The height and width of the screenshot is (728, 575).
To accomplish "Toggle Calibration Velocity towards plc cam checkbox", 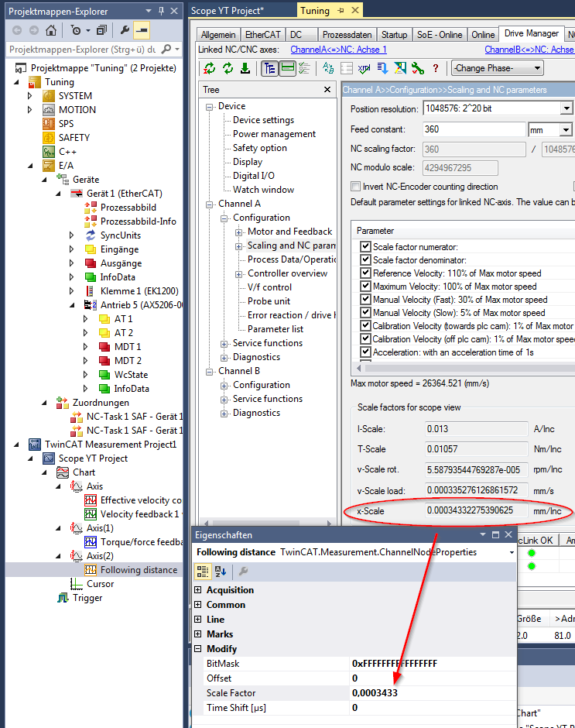I will click(x=366, y=325).
